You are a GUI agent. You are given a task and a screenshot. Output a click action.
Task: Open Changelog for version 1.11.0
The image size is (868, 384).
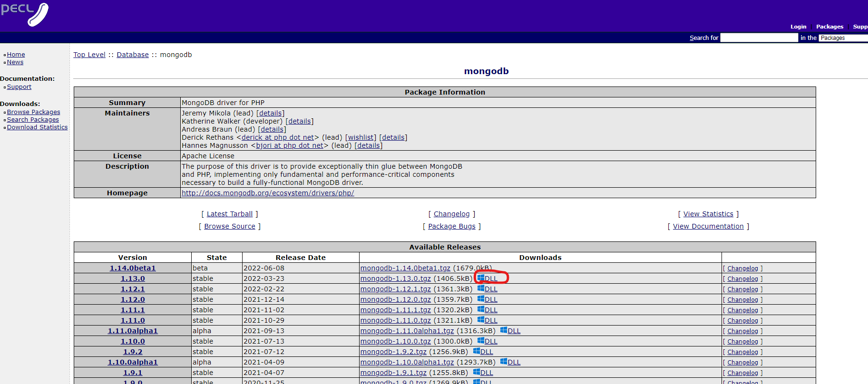point(742,321)
